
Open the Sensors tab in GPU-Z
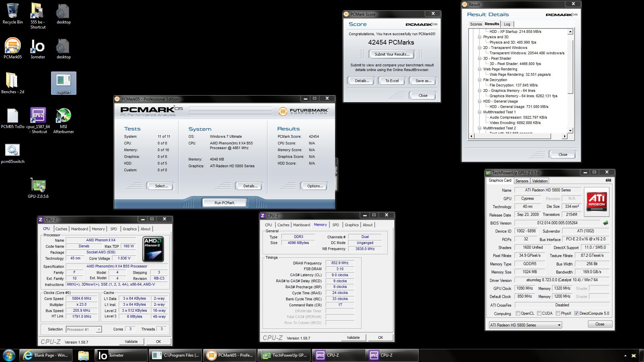coord(522,181)
